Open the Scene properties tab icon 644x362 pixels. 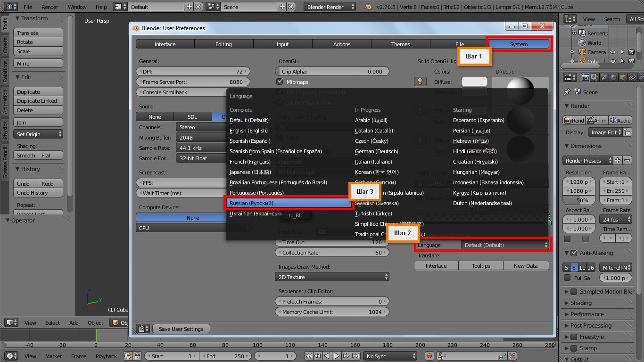pos(604,77)
